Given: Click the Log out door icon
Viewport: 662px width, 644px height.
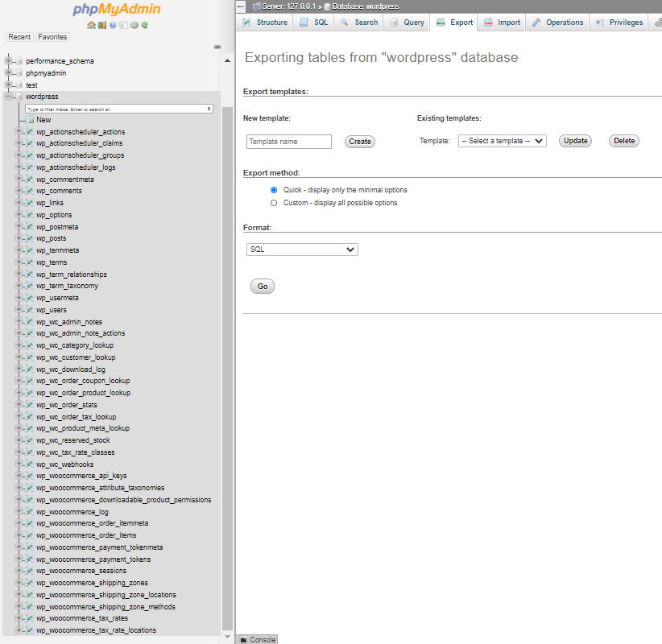Looking at the screenshot, I should click(102, 25).
